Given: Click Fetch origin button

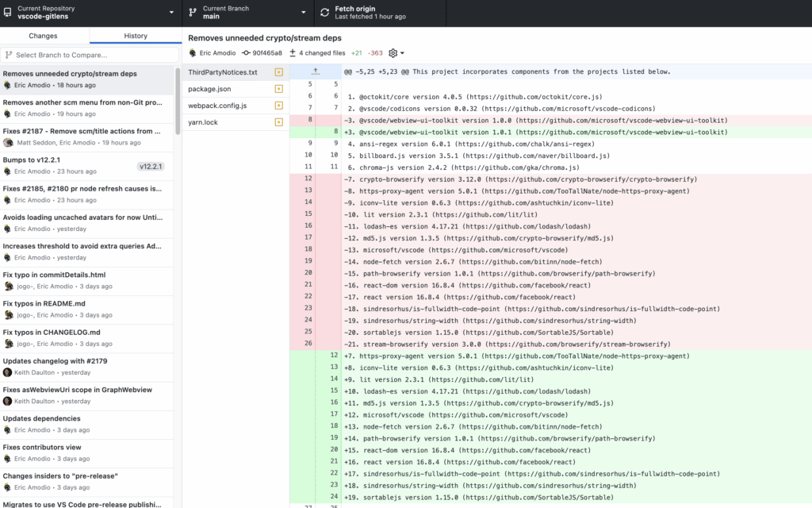Looking at the screenshot, I should 380,13.
